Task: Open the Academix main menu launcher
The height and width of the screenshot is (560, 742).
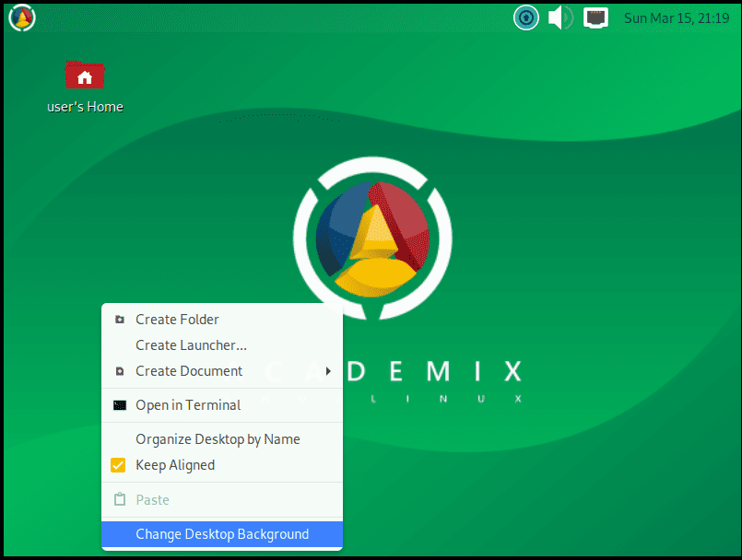Action: [22, 18]
